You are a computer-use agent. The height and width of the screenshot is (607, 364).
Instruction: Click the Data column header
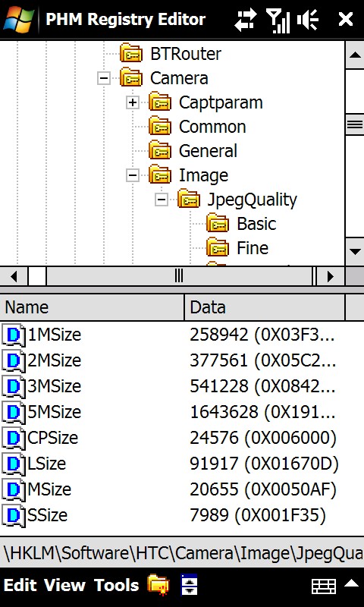pyautogui.click(x=265, y=307)
